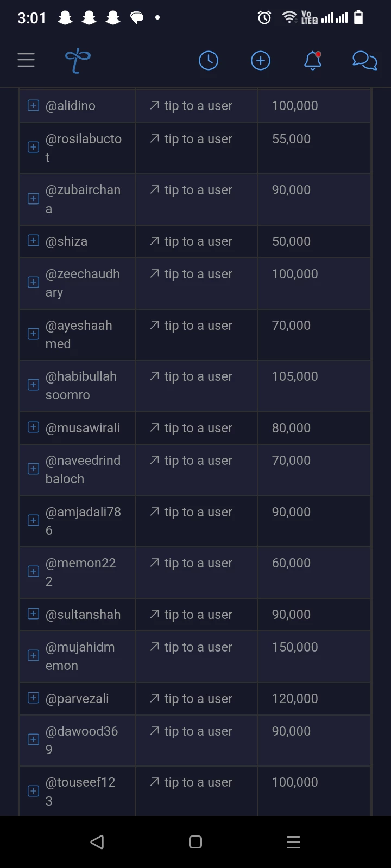Screen dimensions: 391x868
Task: Tap the plus circle add icon
Action: (261, 60)
